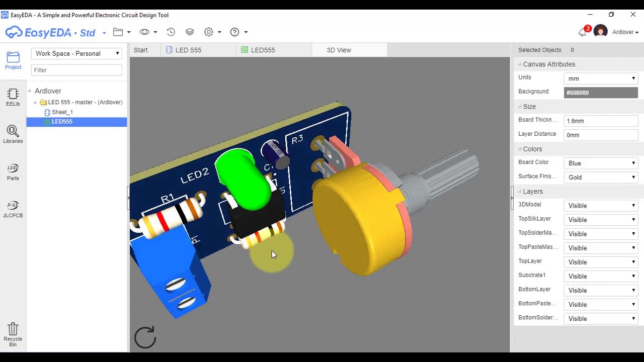Image resolution: width=644 pixels, height=362 pixels.
Task: Open the help question mark icon
Action: [x=234, y=32]
